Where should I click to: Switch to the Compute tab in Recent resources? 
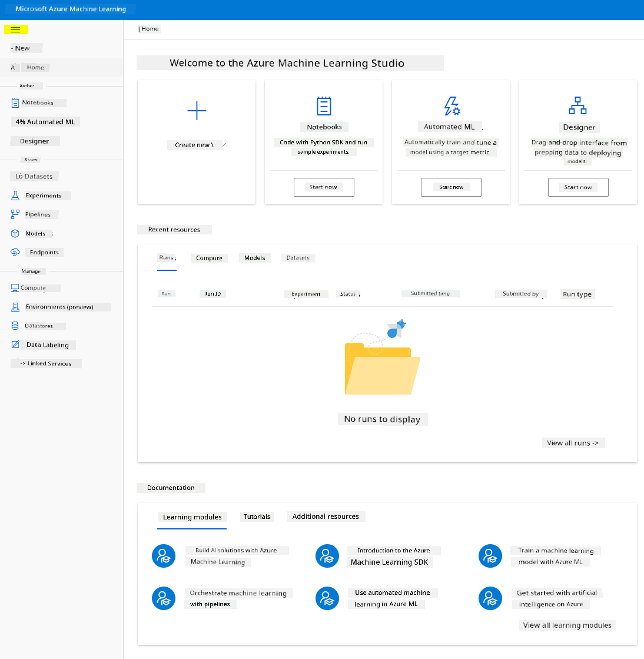coord(209,258)
